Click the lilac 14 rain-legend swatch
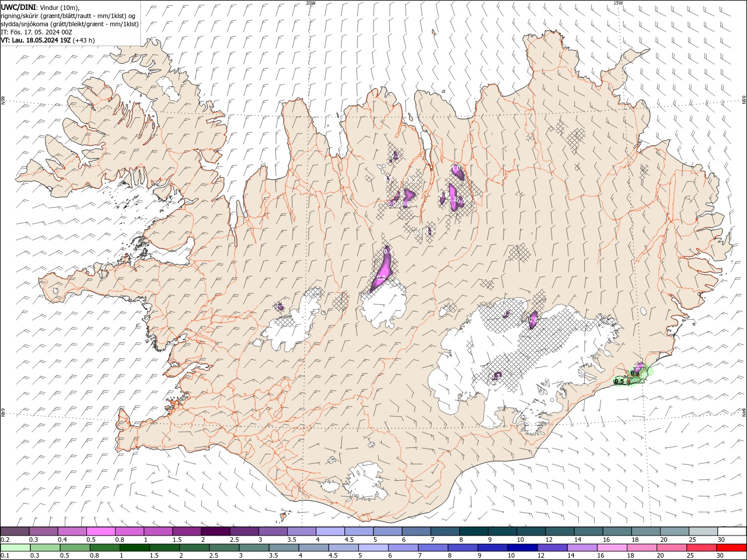The image size is (747, 560). point(582,548)
